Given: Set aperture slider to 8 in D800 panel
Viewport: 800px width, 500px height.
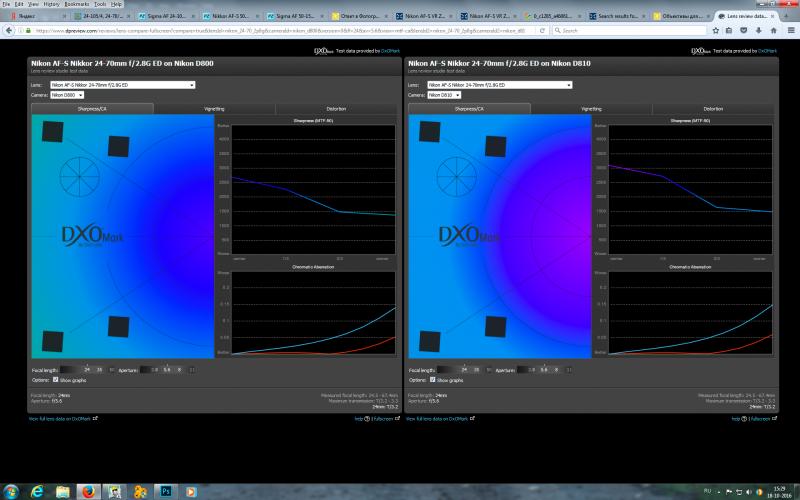Looking at the screenshot, I should coord(179,369).
